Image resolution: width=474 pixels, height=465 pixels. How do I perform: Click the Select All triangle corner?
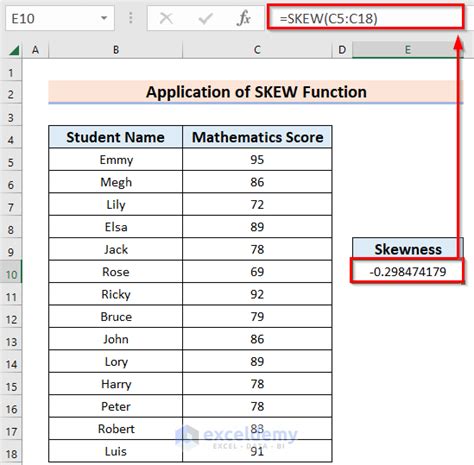[x=14, y=51]
